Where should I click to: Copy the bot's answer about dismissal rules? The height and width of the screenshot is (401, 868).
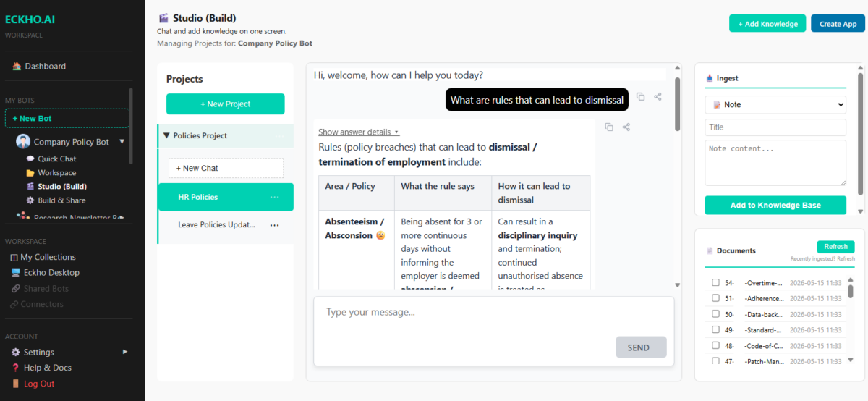tap(609, 127)
